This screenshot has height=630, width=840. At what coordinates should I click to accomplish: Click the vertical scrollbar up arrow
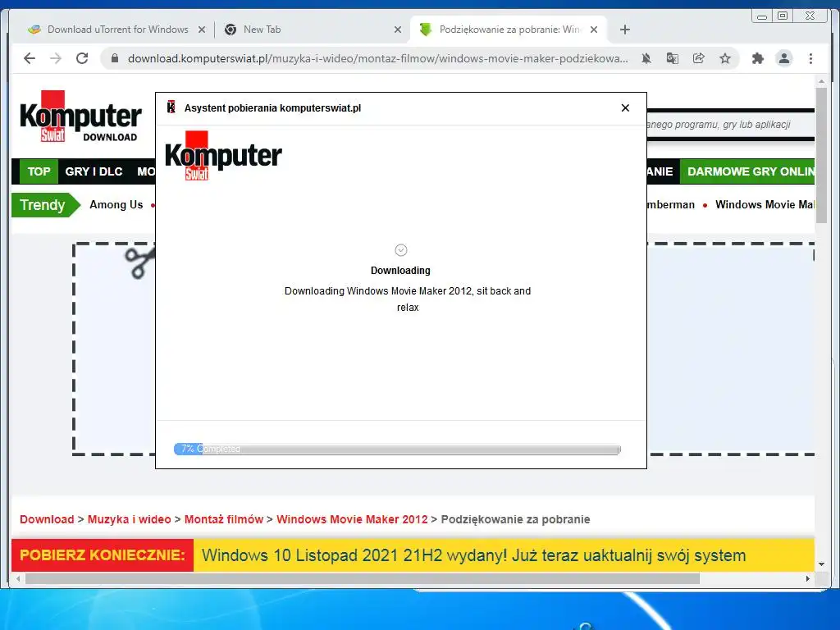click(821, 81)
